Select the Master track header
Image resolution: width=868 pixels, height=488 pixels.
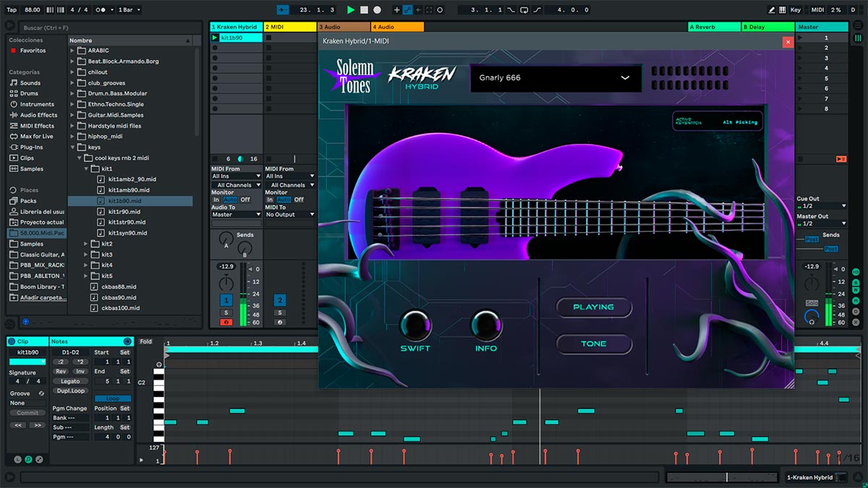click(822, 27)
